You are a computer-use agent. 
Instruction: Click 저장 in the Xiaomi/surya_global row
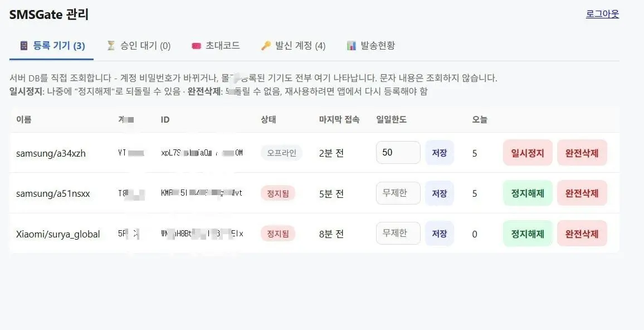click(x=440, y=234)
